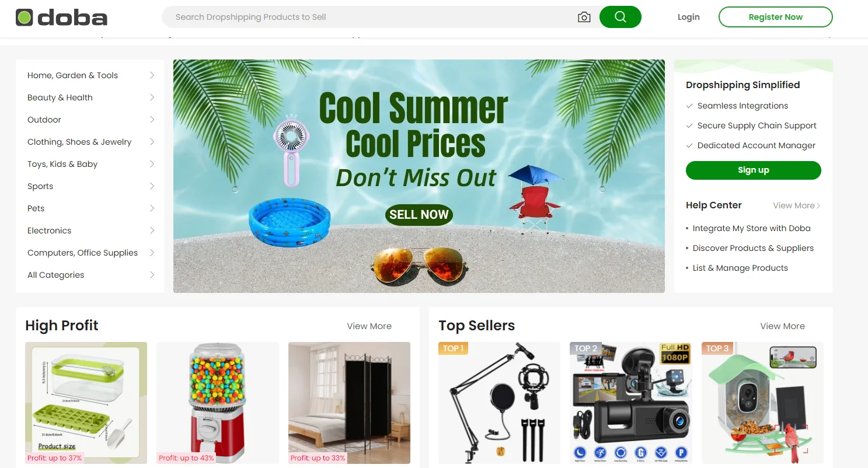The image size is (868, 468).
Task: Click View More beside Top Sellers
Action: click(x=782, y=326)
